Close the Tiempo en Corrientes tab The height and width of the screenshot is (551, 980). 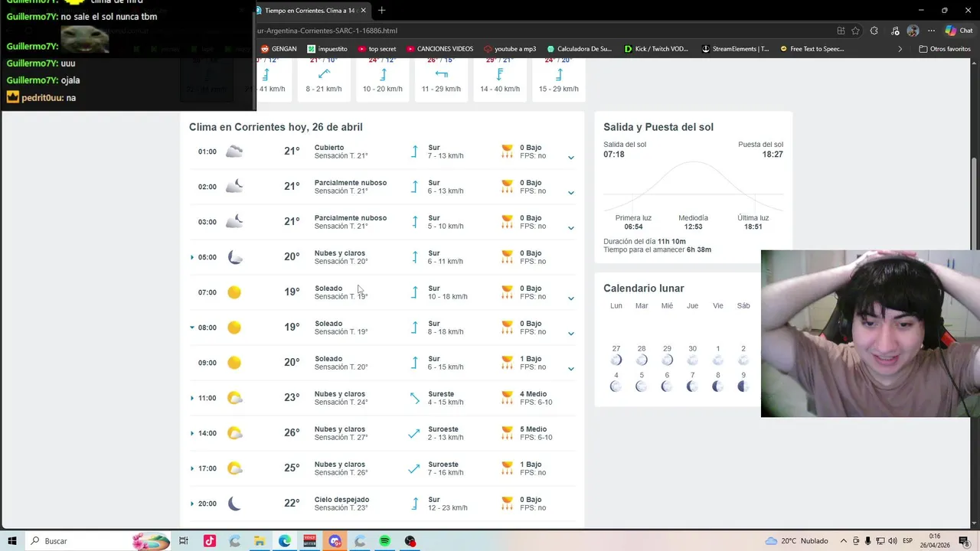tap(362, 11)
